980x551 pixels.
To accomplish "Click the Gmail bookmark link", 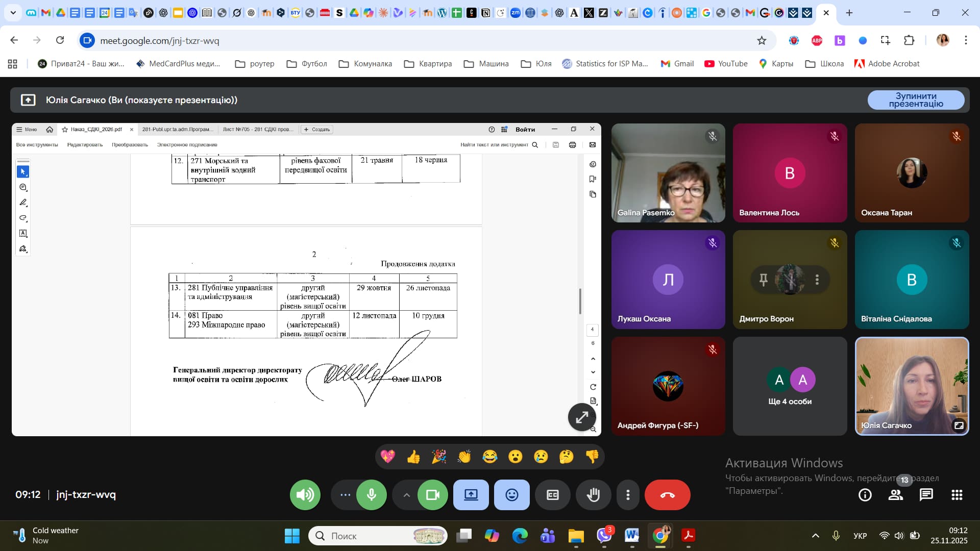I will point(677,63).
